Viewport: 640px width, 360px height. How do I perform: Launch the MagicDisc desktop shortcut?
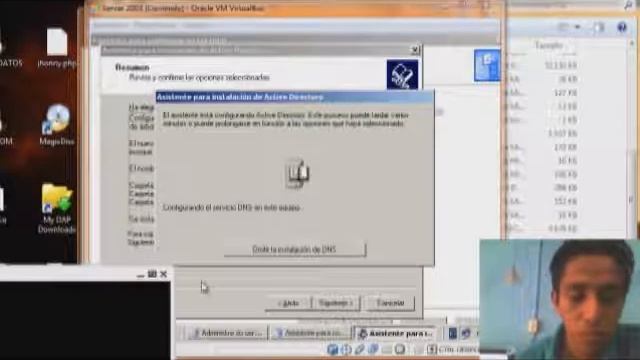[57, 124]
